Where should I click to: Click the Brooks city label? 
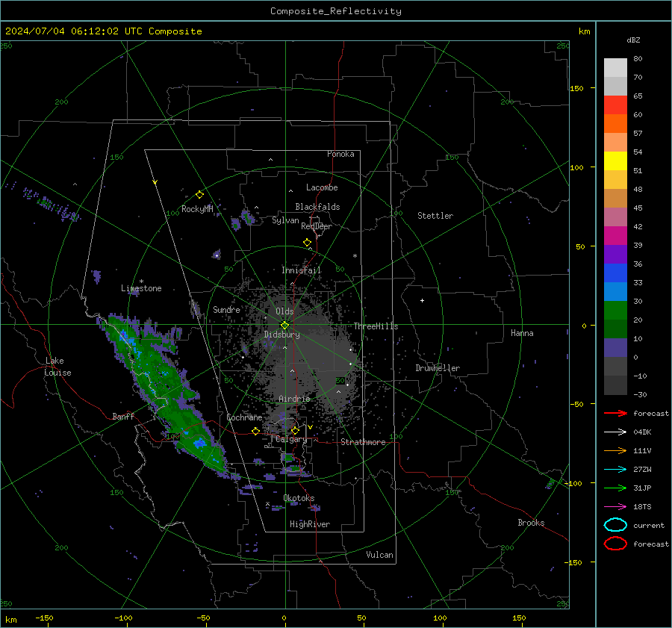531,523
